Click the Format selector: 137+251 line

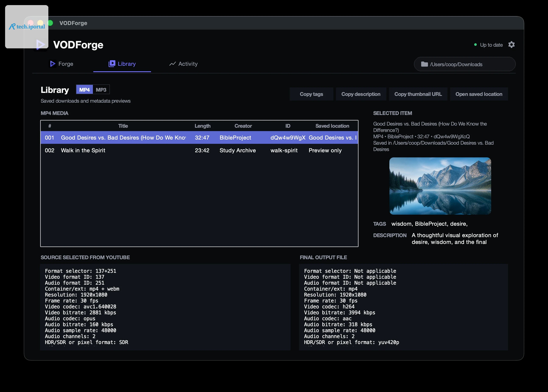pyautogui.click(x=80, y=271)
